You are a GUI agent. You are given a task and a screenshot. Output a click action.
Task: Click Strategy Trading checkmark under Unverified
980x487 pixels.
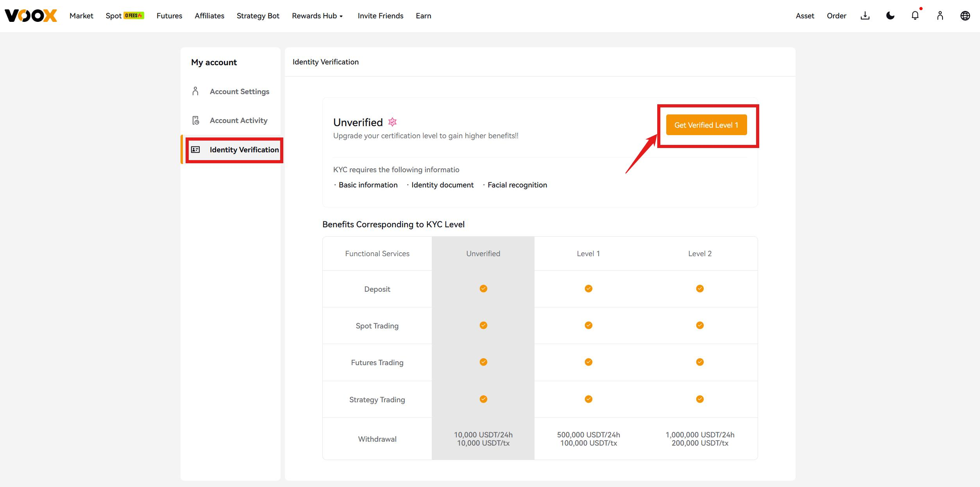pos(483,399)
